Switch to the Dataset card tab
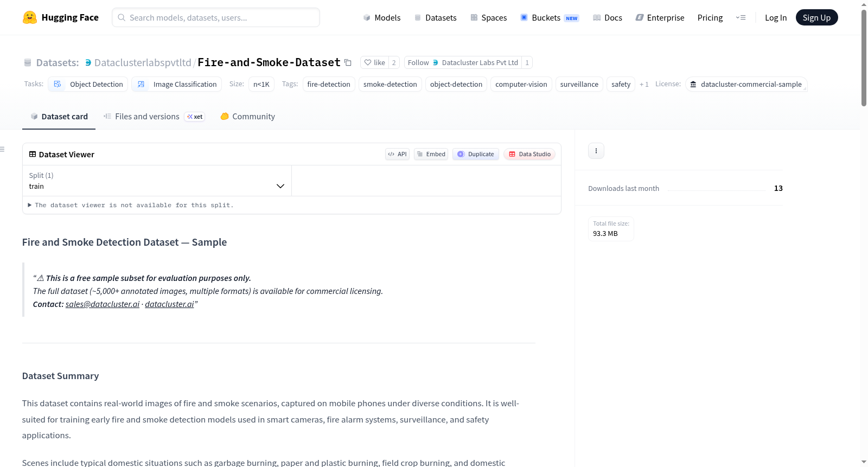 (59, 117)
